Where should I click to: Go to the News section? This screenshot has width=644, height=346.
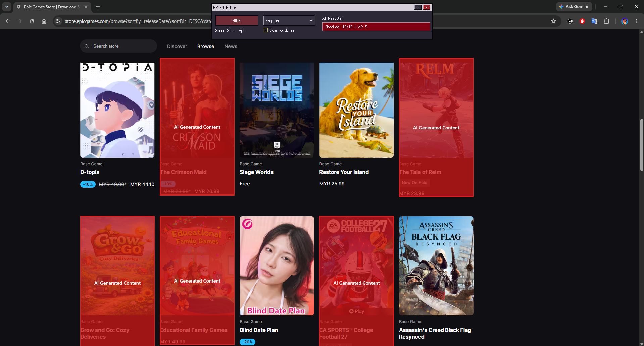(231, 46)
